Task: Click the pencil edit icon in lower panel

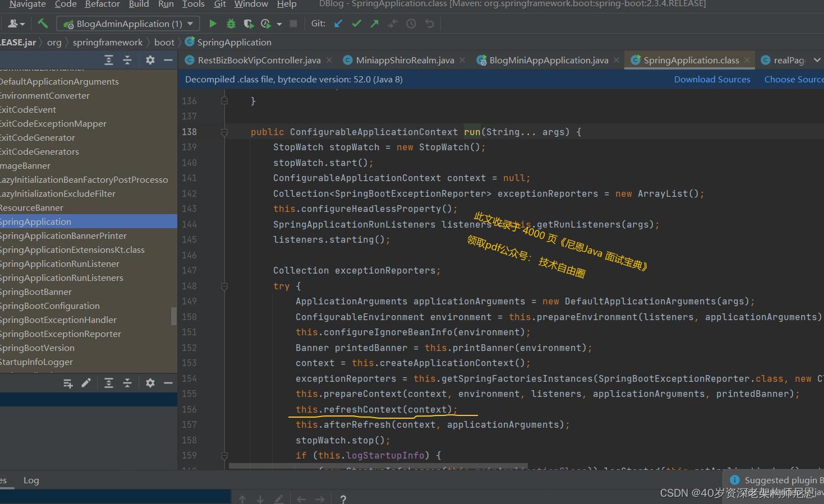Action: (x=86, y=383)
